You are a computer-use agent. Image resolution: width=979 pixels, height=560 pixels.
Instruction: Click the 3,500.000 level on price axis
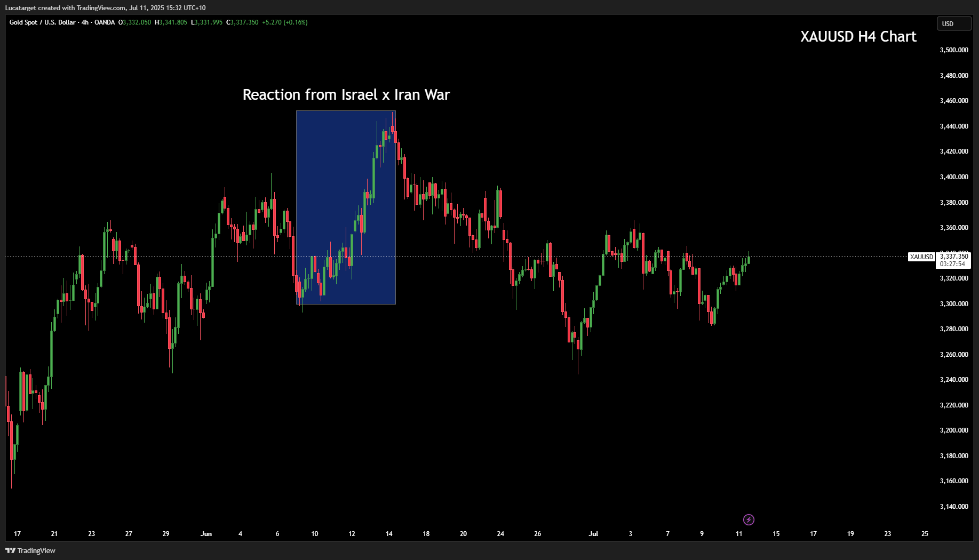tap(953, 50)
